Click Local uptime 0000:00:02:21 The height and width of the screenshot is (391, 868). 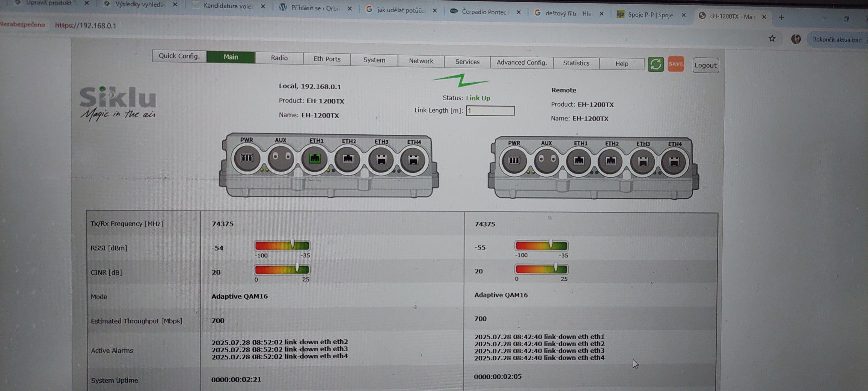tap(236, 379)
